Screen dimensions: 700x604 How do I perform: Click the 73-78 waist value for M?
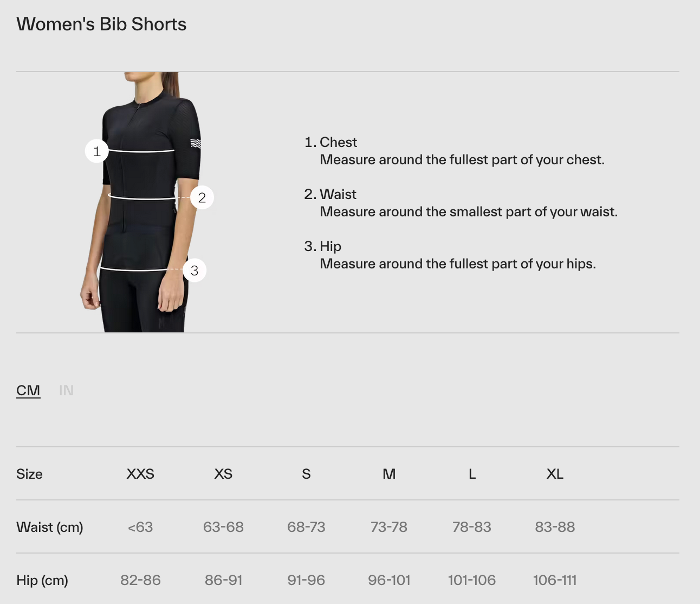point(389,527)
